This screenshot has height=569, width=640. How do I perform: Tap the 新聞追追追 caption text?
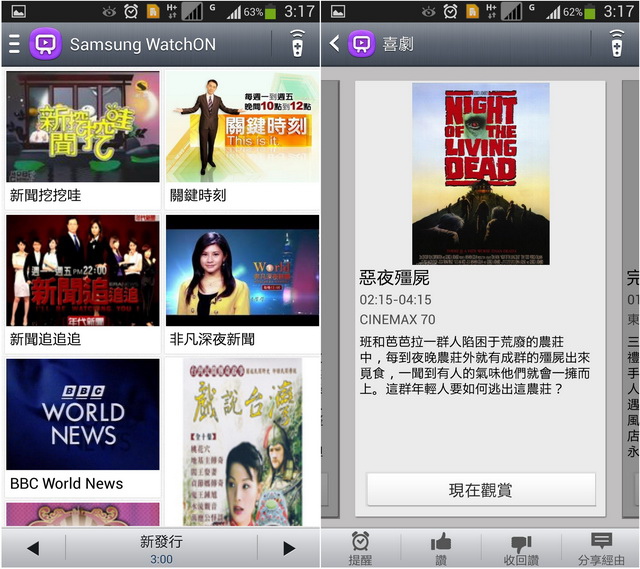45,339
